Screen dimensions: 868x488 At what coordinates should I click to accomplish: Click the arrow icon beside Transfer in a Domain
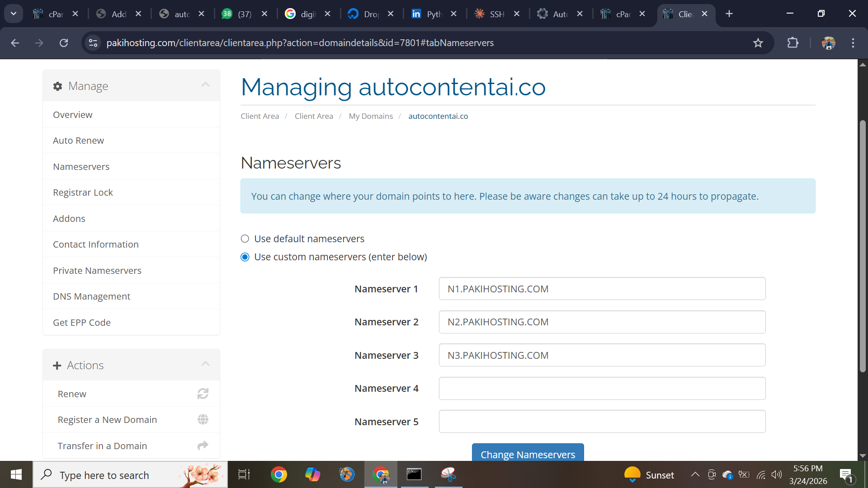(203, 446)
